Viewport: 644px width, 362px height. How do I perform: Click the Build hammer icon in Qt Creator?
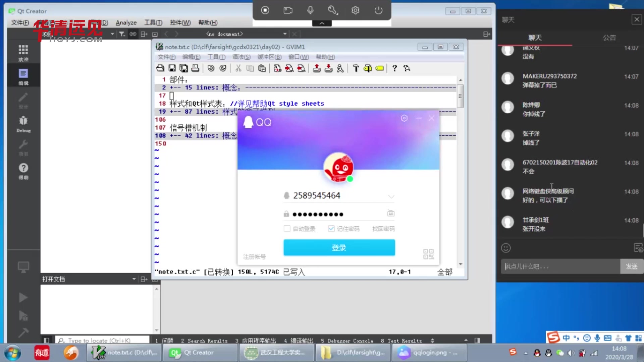click(23, 333)
